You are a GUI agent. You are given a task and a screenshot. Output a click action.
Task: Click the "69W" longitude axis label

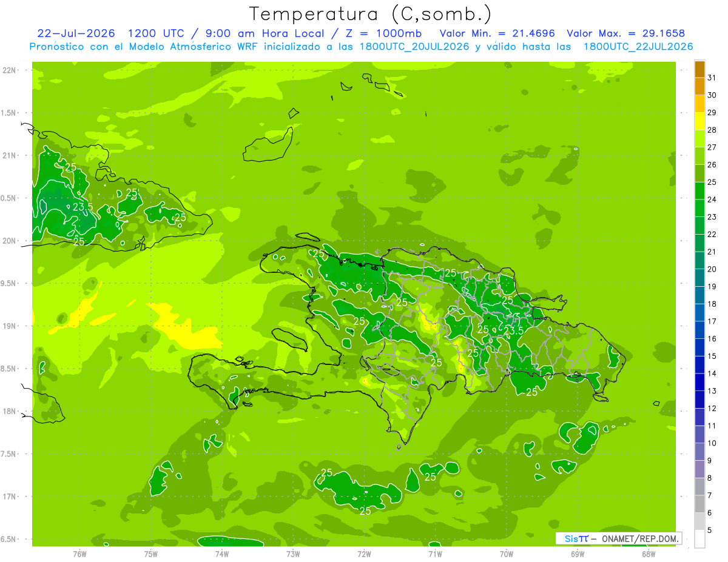pos(578,554)
